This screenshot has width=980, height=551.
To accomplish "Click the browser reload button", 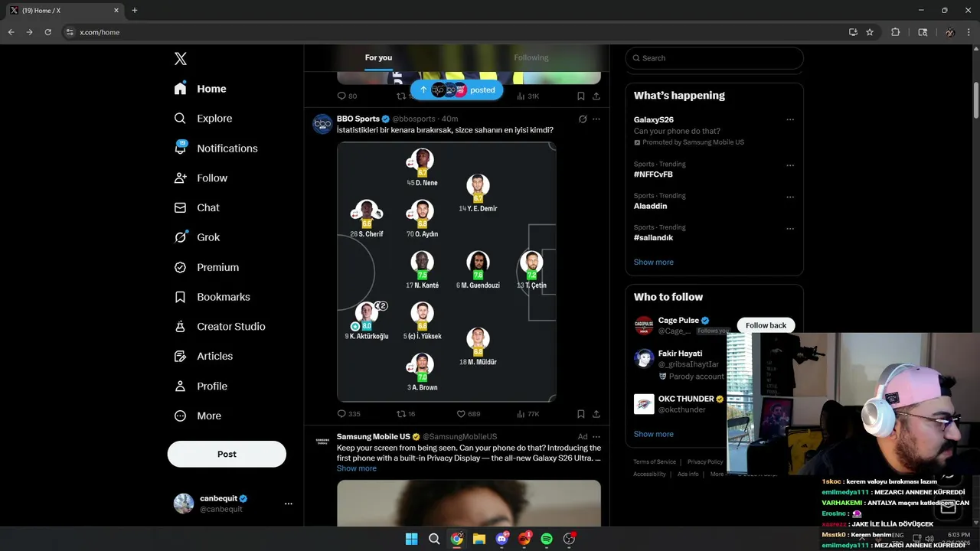I will tap(47, 32).
